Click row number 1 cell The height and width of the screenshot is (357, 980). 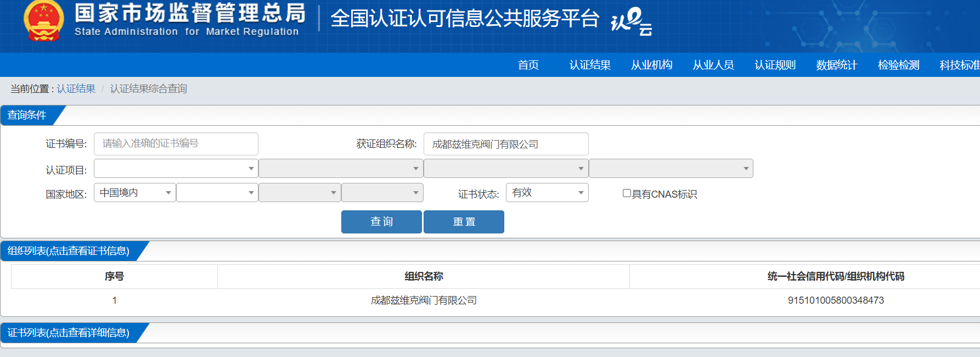114,300
